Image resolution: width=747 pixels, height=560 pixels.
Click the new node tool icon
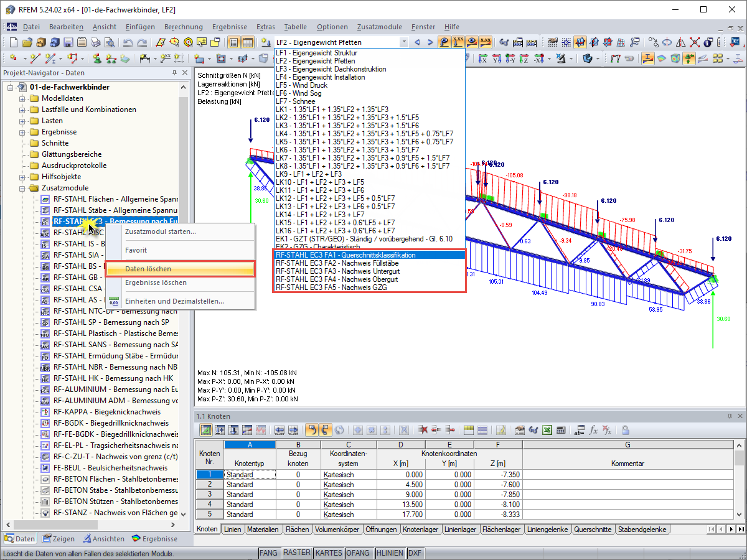coord(13,58)
